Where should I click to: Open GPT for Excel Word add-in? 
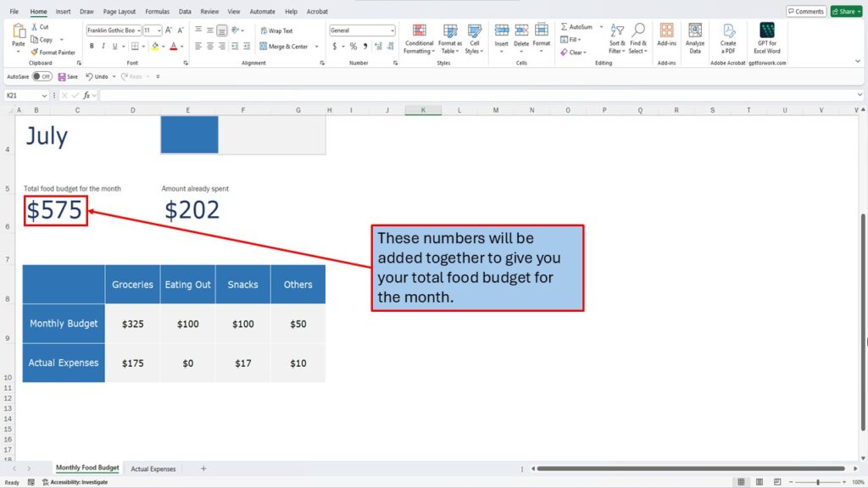pos(767,39)
